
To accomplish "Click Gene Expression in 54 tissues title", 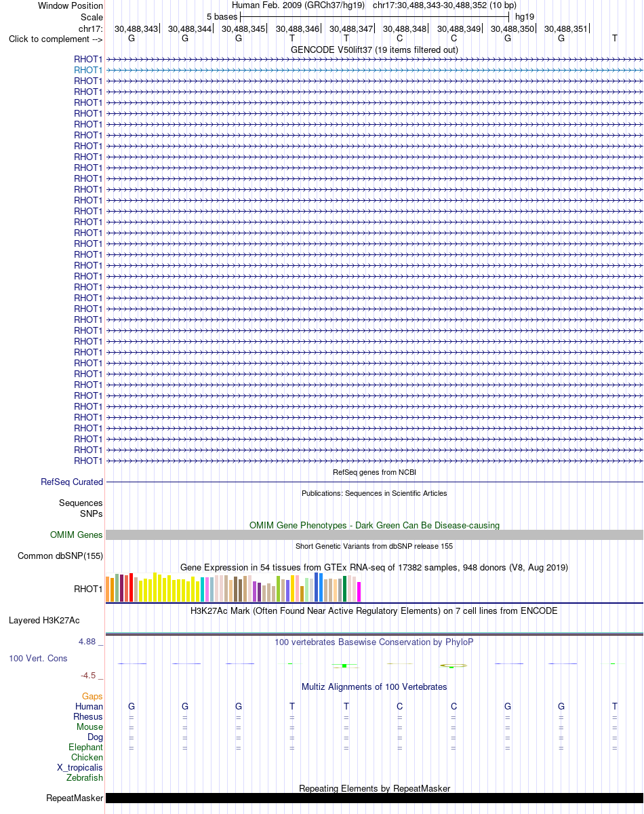I will [374, 567].
